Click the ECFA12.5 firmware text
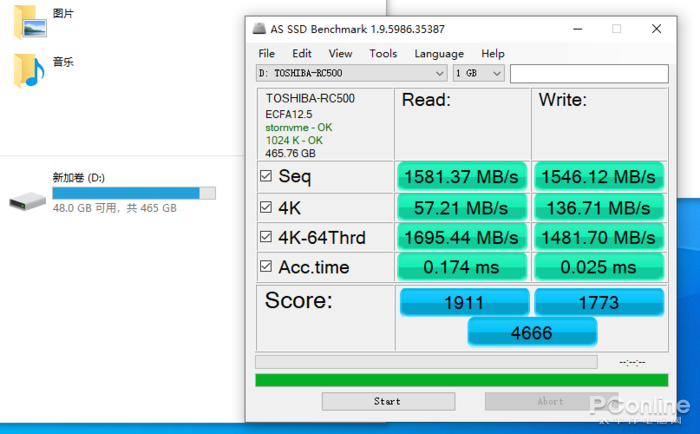This screenshot has height=434, width=700. [x=289, y=114]
